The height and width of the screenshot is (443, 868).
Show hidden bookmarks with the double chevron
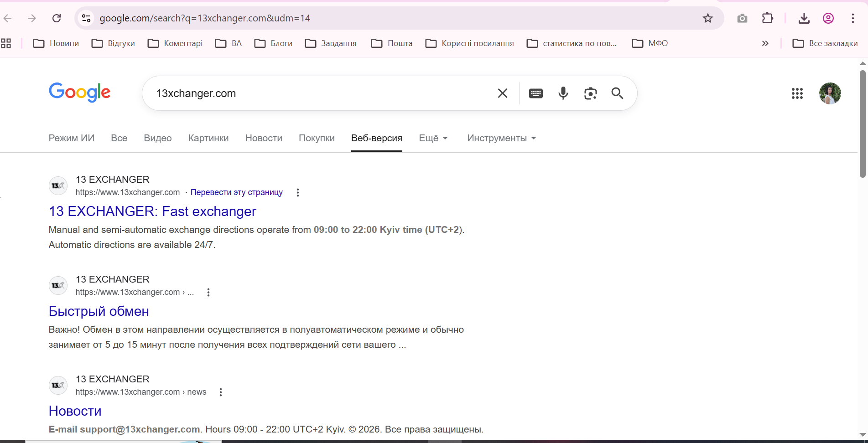765,43
